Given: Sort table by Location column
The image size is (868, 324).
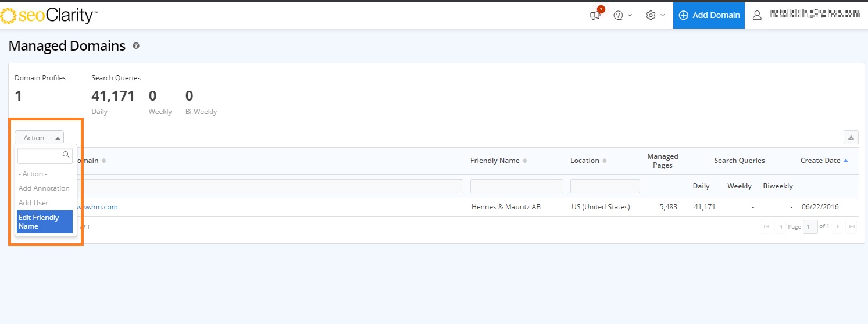Looking at the screenshot, I should click(x=588, y=161).
